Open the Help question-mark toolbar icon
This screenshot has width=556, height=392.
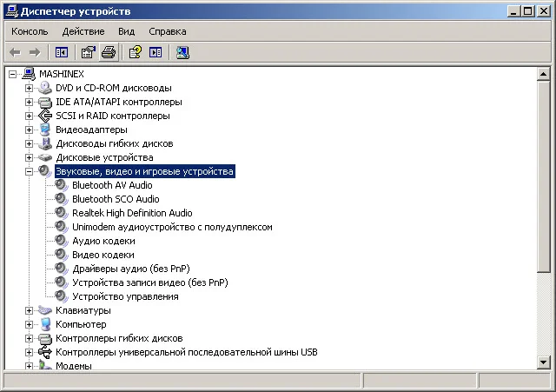136,53
